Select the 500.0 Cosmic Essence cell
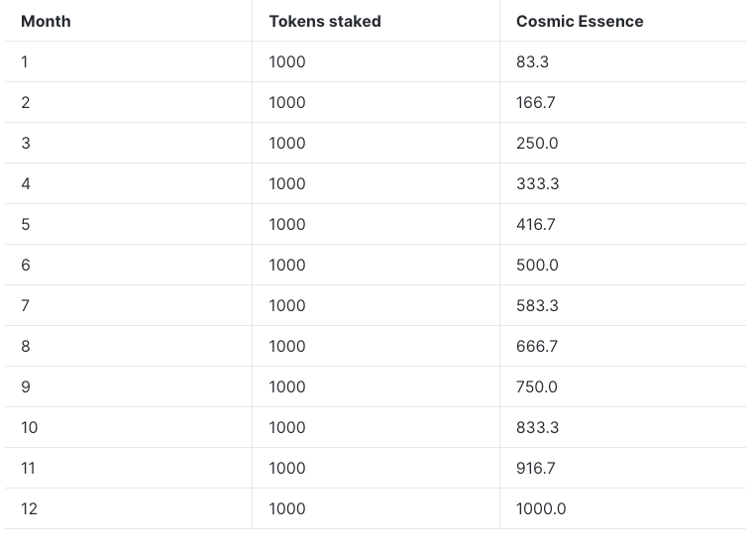Image resolution: width=756 pixels, height=548 pixels. coord(537,265)
